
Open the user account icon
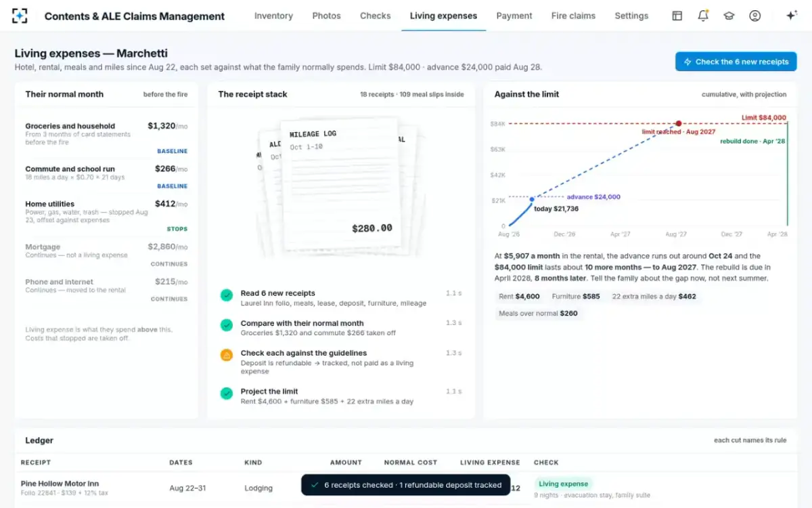click(755, 16)
